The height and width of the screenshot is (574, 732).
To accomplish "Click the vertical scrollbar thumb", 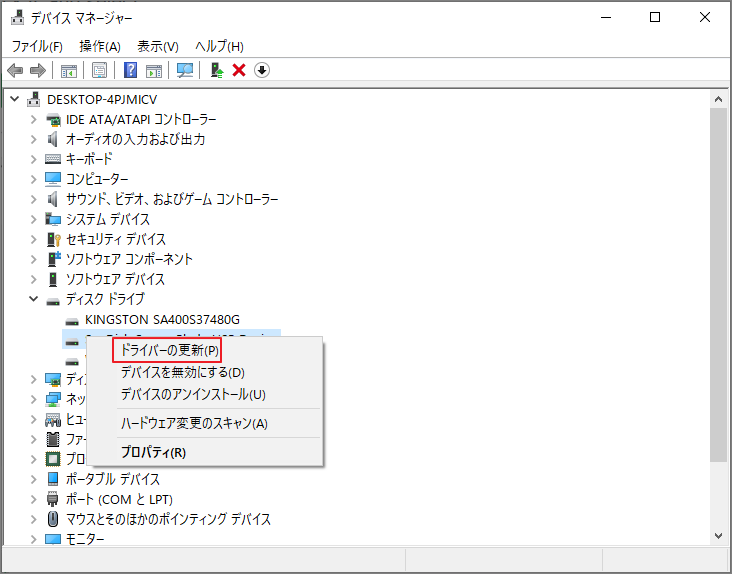I will click(x=718, y=285).
